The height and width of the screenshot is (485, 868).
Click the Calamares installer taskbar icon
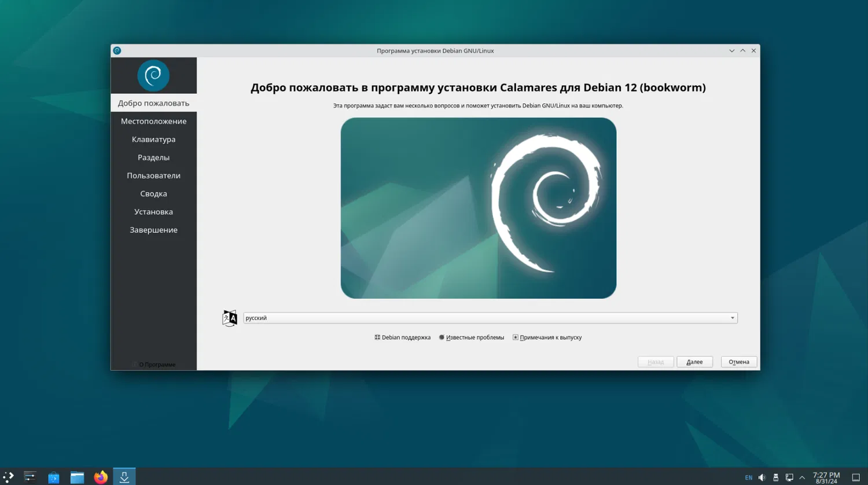(x=124, y=477)
